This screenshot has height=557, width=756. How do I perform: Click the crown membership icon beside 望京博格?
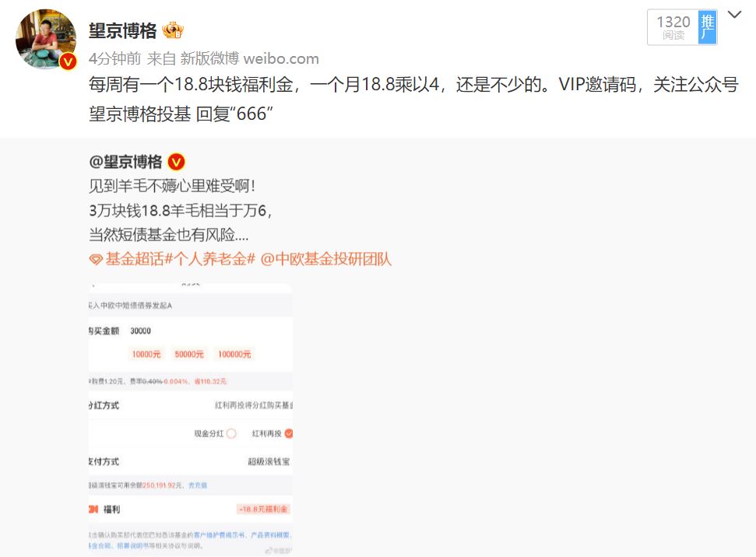point(173,30)
